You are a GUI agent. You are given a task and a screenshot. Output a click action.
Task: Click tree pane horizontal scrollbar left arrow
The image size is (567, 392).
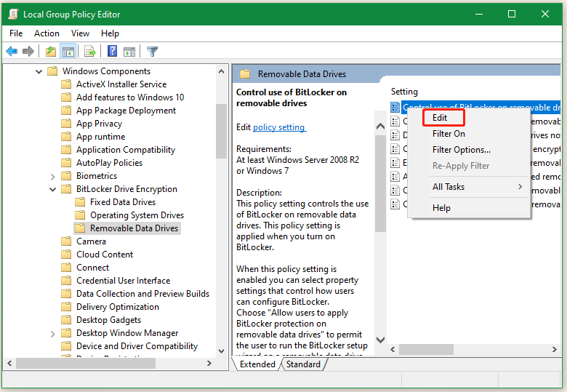(x=9, y=364)
